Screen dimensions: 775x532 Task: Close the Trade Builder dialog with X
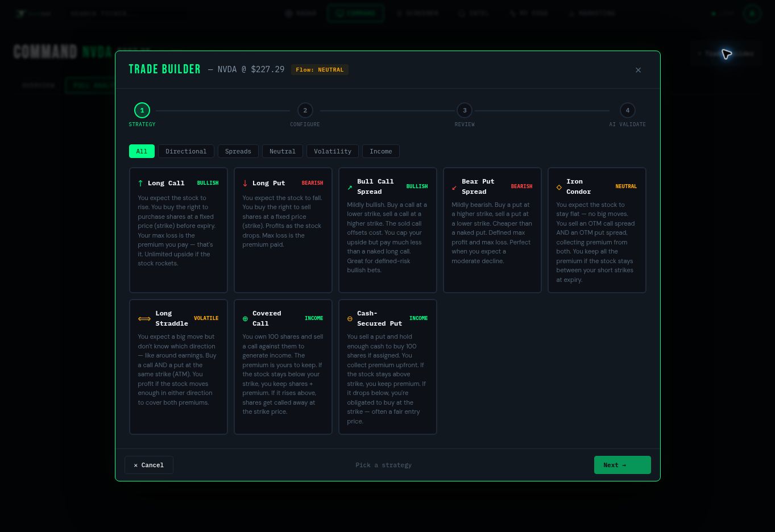638,70
